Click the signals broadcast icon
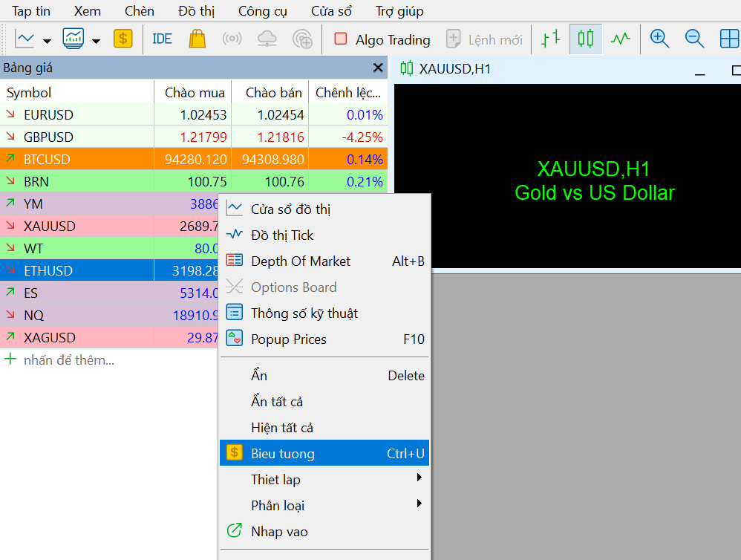741x560 pixels. [x=232, y=39]
